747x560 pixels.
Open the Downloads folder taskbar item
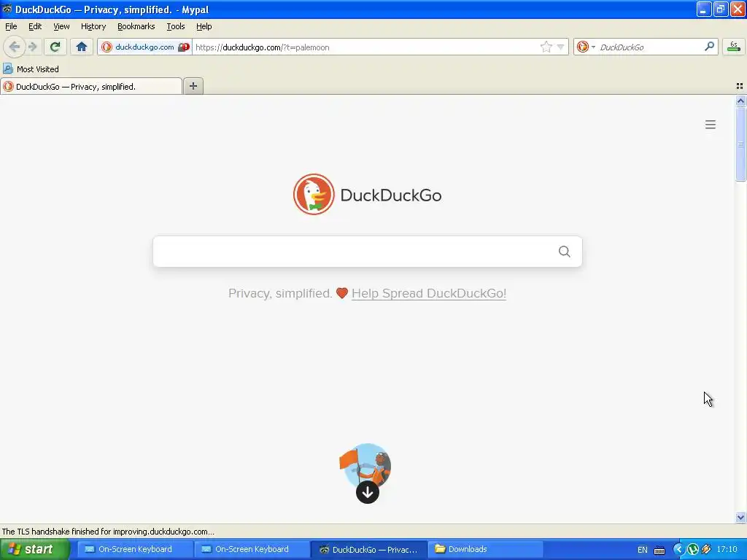(x=485, y=550)
